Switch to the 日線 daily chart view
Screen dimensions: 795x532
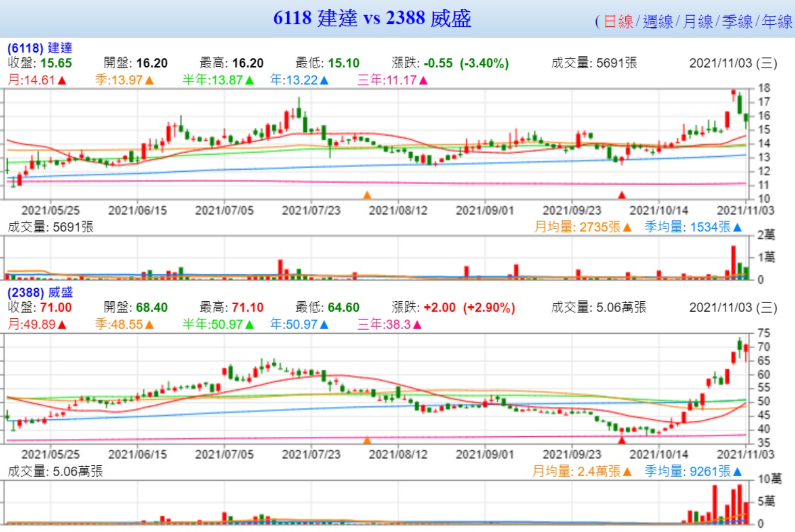click(x=618, y=21)
